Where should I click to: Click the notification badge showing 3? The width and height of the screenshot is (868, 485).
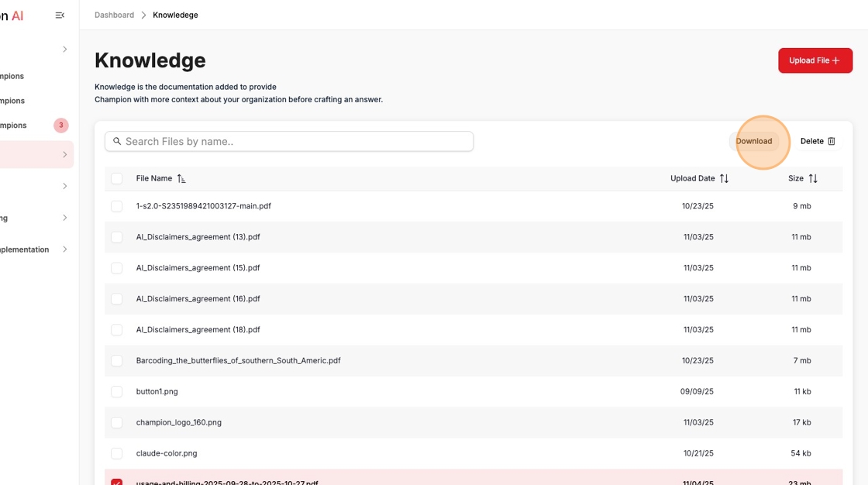point(61,126)
